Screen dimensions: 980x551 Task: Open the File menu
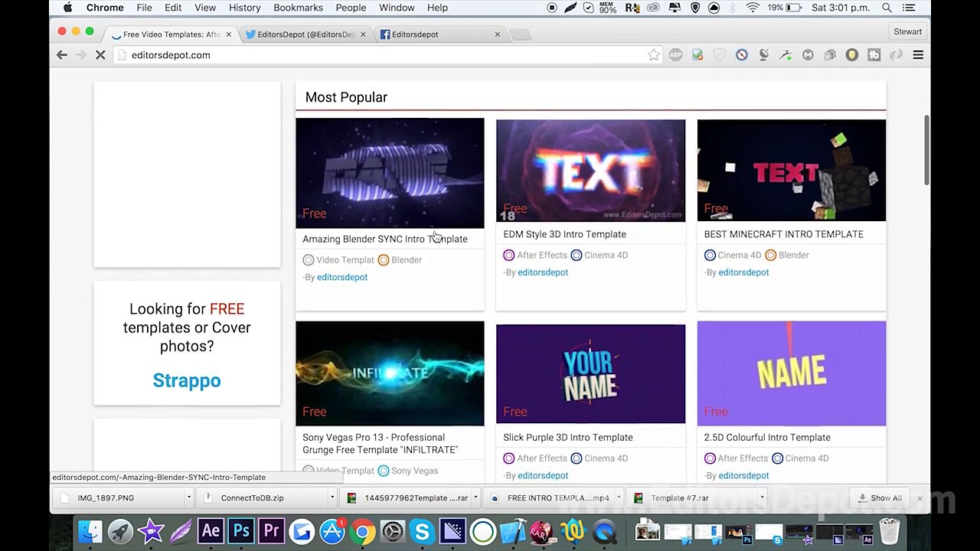pyautogui.click(x=144, y=8)
